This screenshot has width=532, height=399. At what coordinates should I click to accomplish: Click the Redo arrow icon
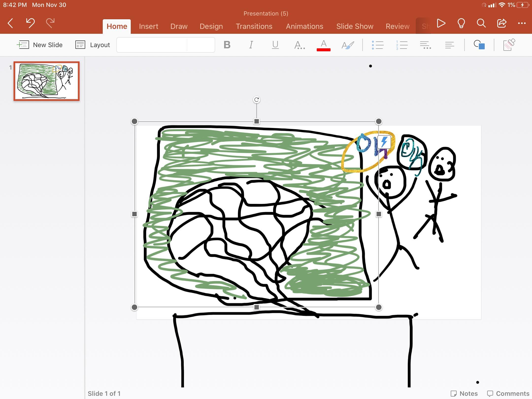pyautogui.click(x=50, y=23)
